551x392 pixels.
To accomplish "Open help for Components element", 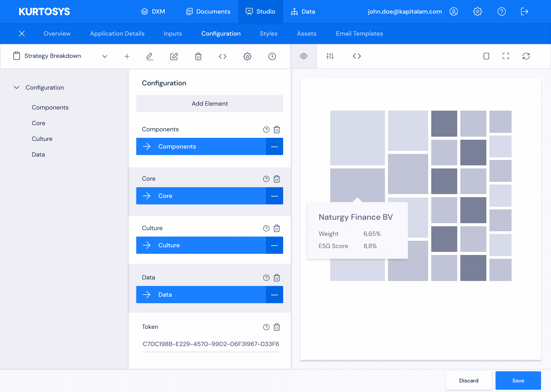I will (x=266, y=130).
